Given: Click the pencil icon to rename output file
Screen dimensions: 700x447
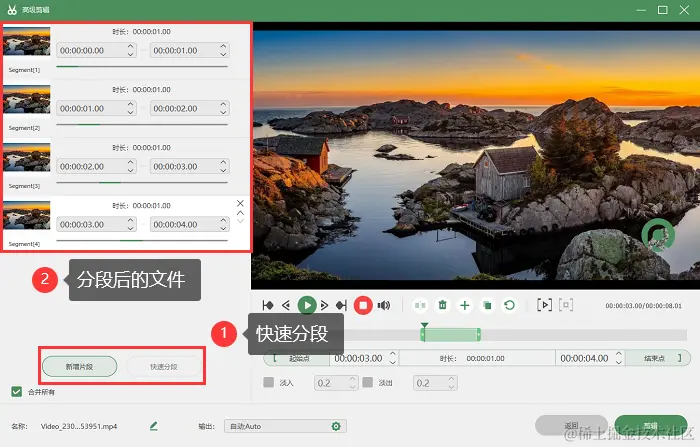Looking at the screenshot, I should [154, 426].
